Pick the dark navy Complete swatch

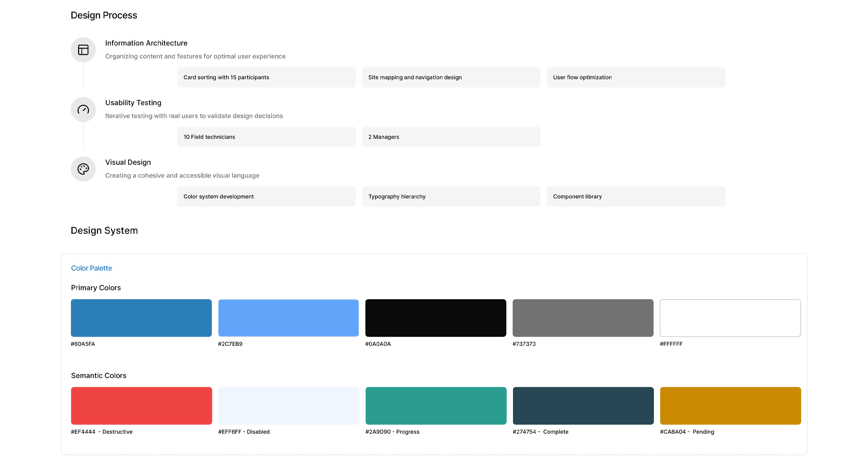pyautogui.click(x=583, y=406)
